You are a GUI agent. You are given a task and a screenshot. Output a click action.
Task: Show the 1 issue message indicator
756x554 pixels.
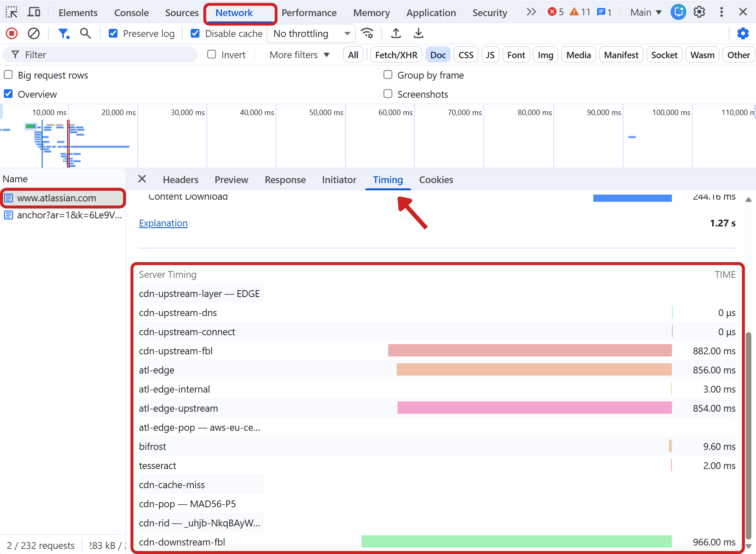[x=604, y=12]
